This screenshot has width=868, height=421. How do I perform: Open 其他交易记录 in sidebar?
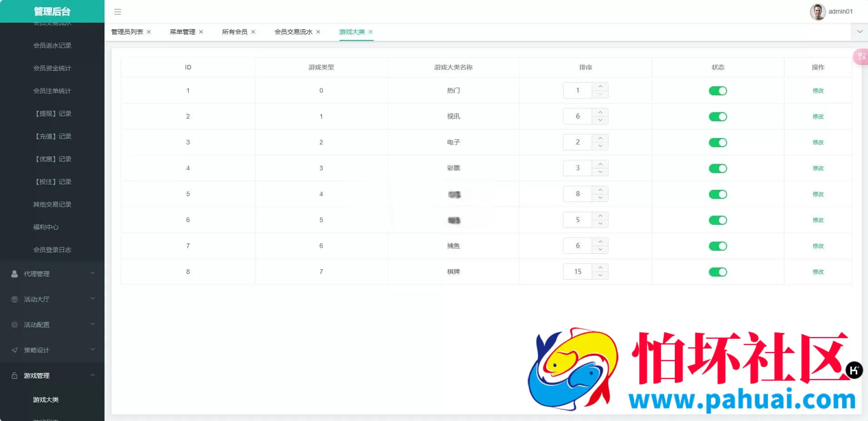(52, 204)
